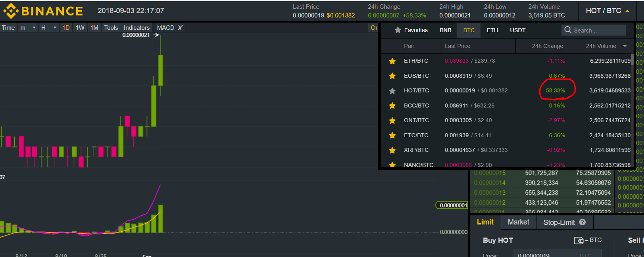The image size is (644, 257).
Task: Switch to the Limit order tab
Action: click(485, 222)
